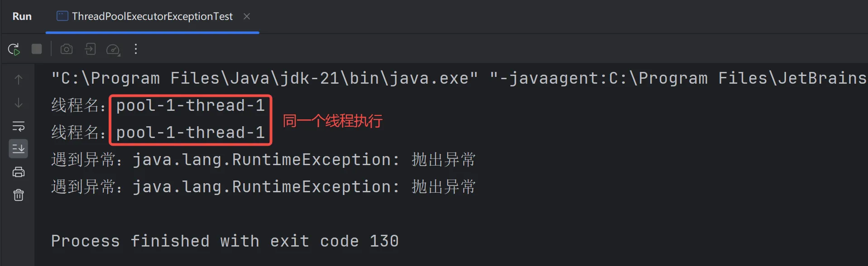Click the down arrow stack trace icon

(x=19, y=103)
